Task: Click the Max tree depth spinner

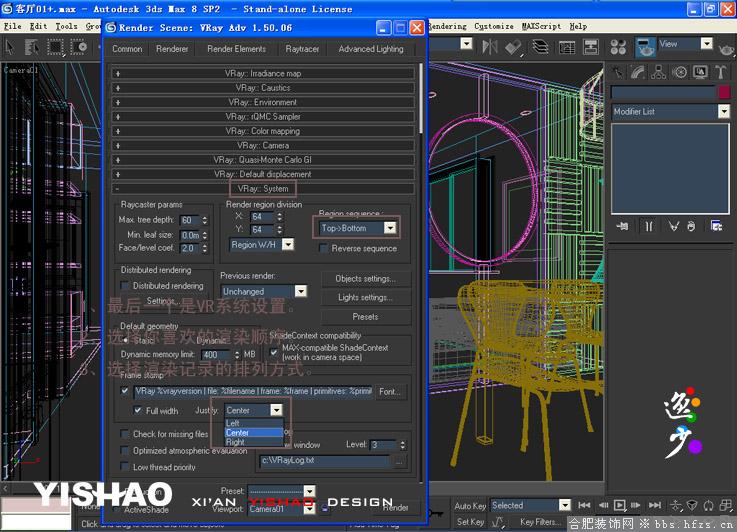Action: point(204,220)
